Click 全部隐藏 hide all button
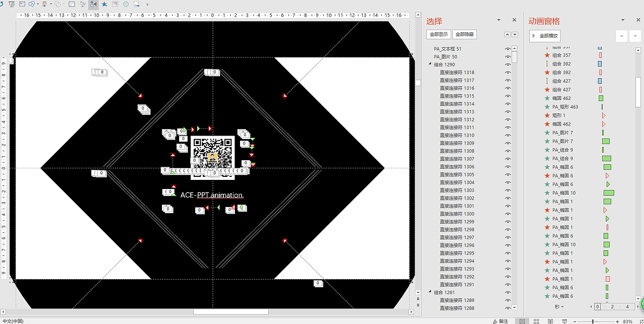This screenshot has height=324, width=644. pos(464,35)
